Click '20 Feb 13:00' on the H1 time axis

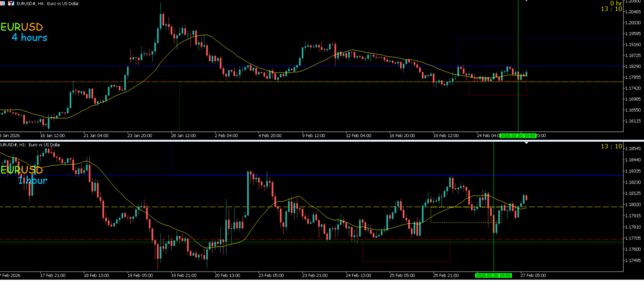point(229,275)
